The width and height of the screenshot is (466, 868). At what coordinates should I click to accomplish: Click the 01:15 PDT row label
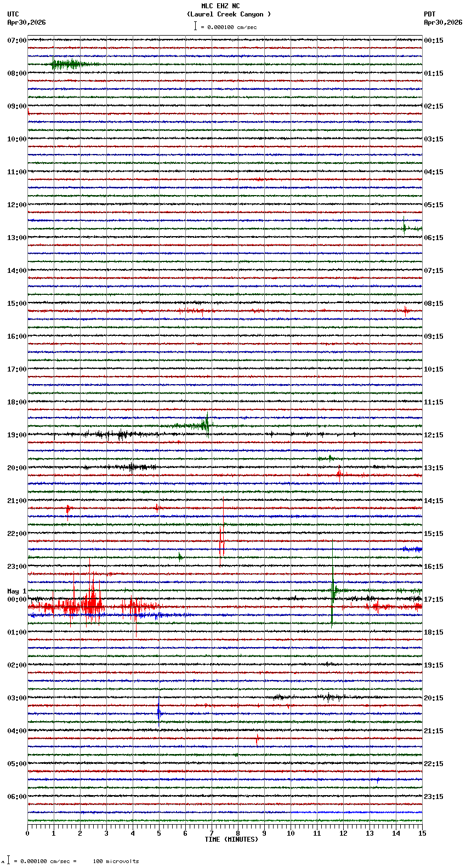tap(434, 73)
